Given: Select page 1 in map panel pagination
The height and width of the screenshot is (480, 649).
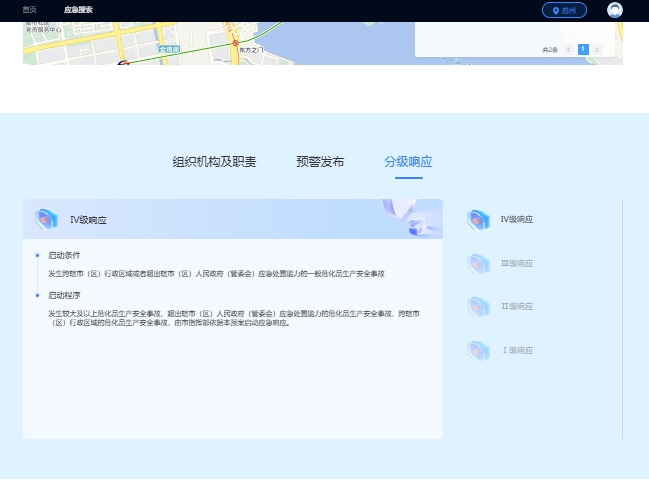Looking at the screenshot, I should pyautogui.click(x=583, y=50).
